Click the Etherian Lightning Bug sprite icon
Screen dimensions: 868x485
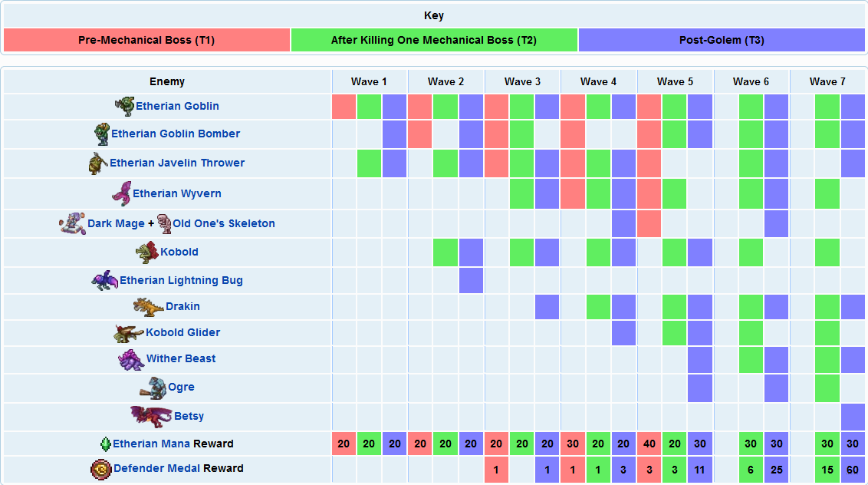[105, 280]
